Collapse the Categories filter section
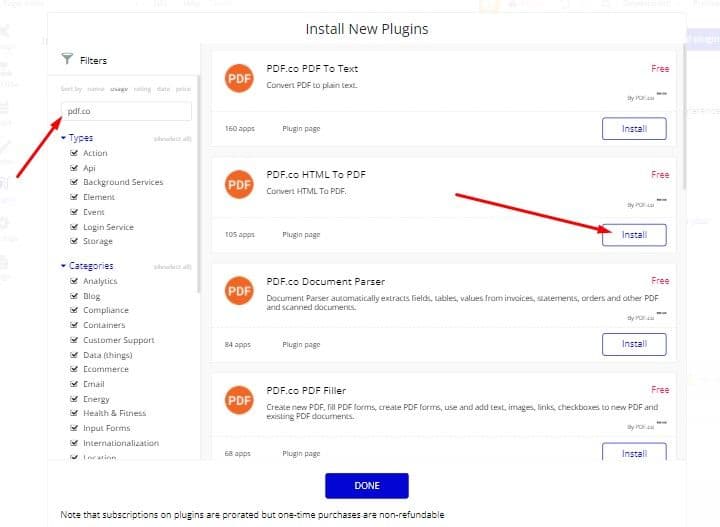Screen dimensions: 720x527 (64, 266)
